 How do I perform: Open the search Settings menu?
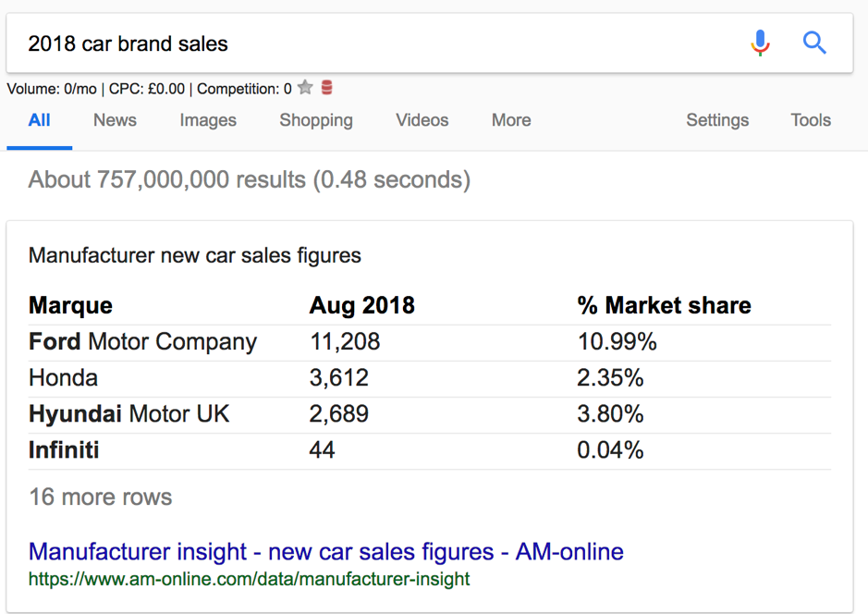[717, 120]
